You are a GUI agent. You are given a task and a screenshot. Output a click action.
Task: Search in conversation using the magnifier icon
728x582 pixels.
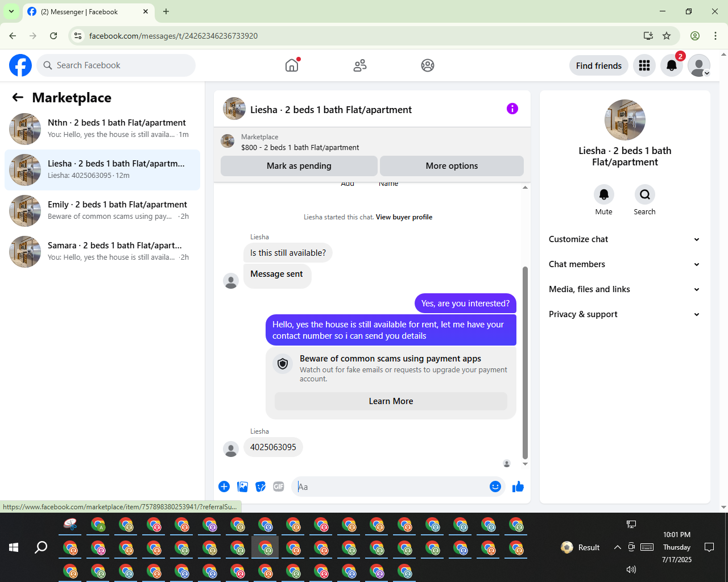pos(645,194)
